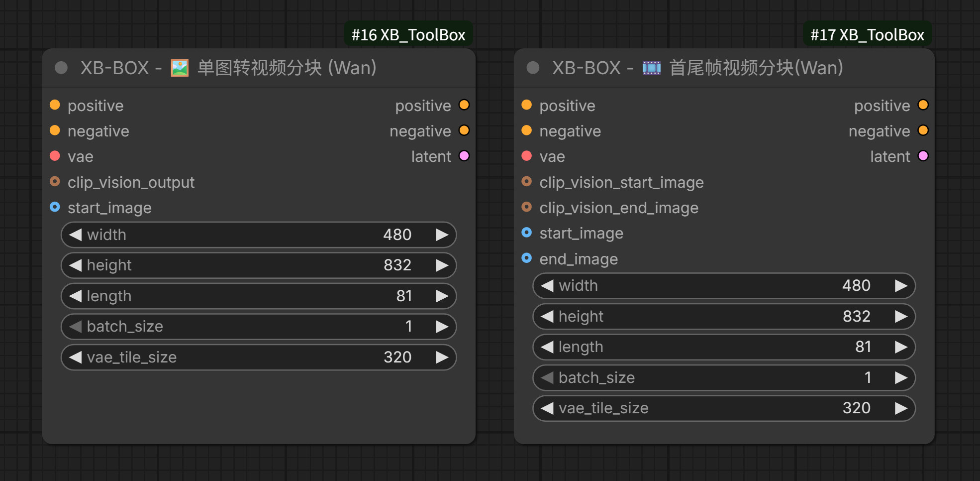
Task: Collapse node #16 via its gray dot
Action: pyautogui.click(x=61, y=68)
